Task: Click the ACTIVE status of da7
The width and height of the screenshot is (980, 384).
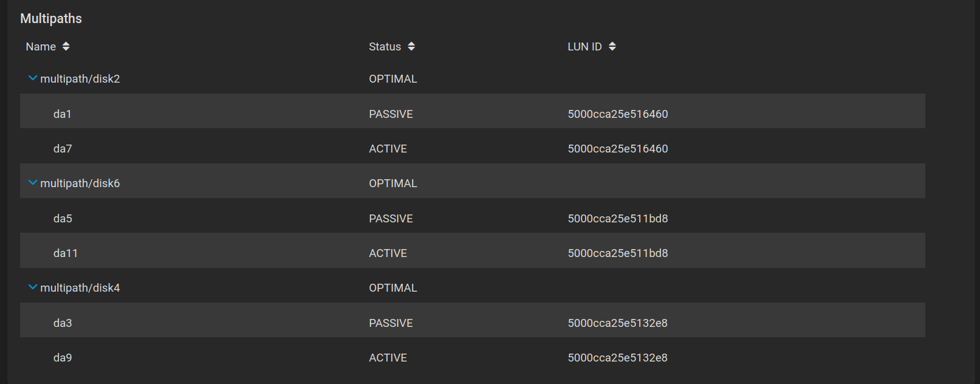Action: point(388,149)
